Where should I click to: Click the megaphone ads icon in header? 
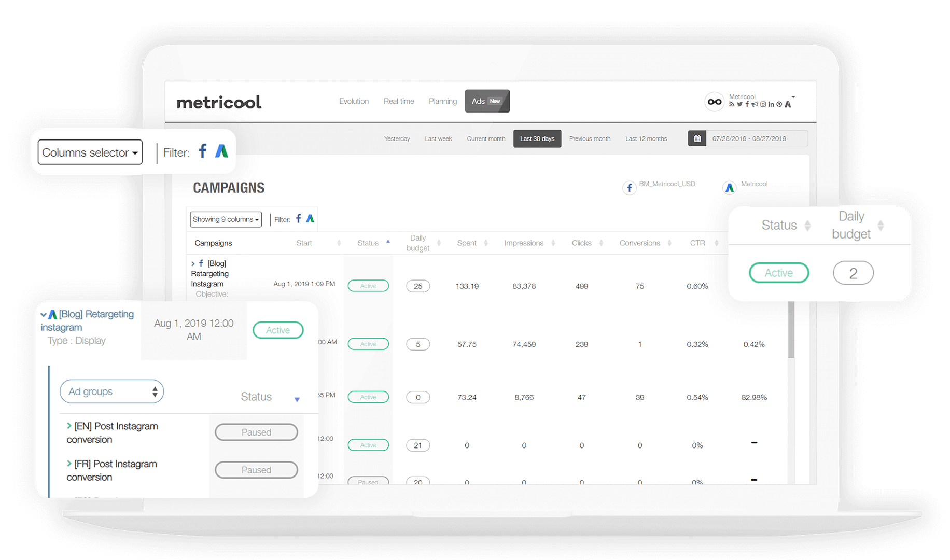coord(755,104)
